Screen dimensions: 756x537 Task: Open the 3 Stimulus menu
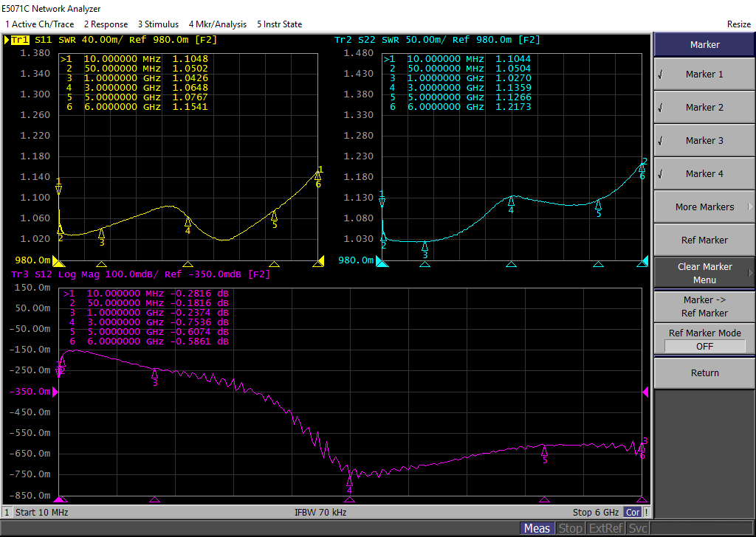[x=158, y=24]
